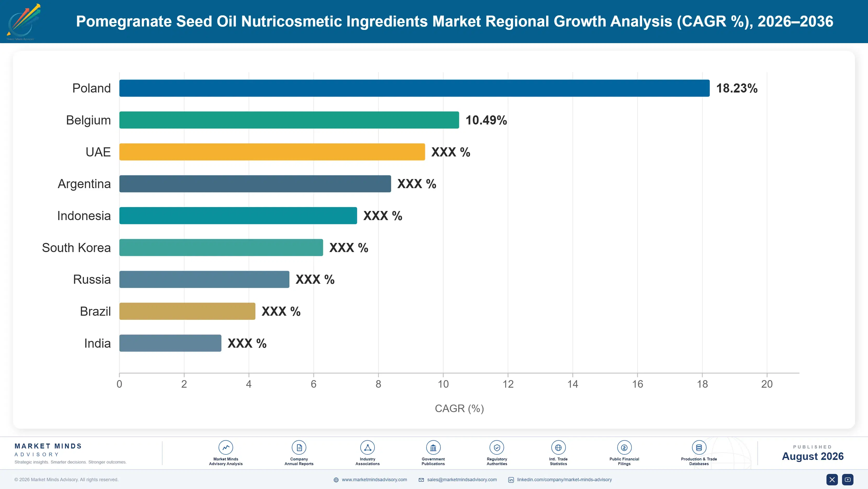Click the Industry Associations icon

pos(367,447)
